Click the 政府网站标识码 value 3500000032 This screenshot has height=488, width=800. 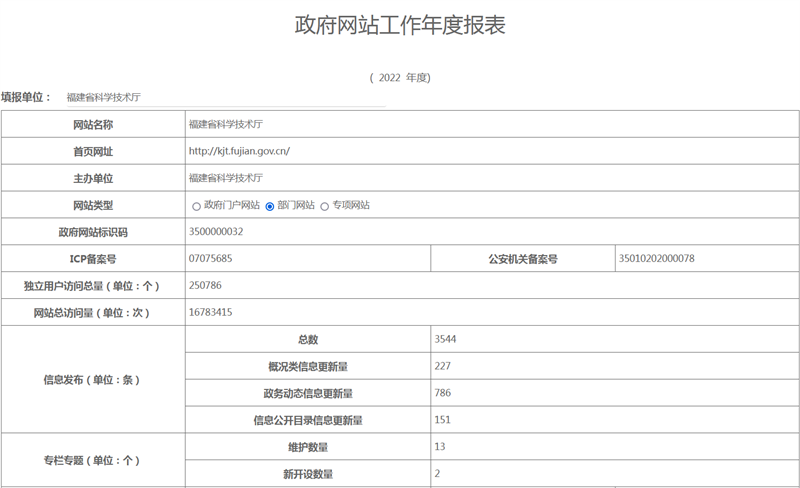point(216,232)
